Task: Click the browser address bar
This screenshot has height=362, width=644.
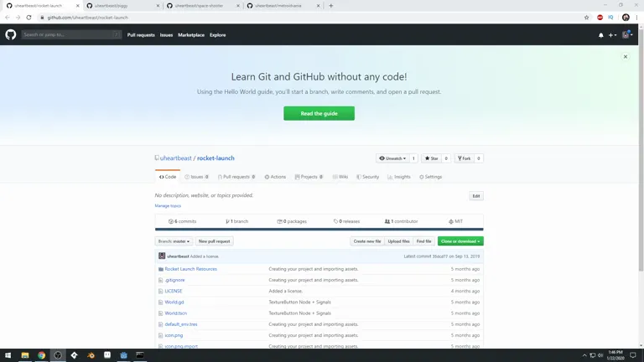Action: pyautogui.click(x=312, y=18)
